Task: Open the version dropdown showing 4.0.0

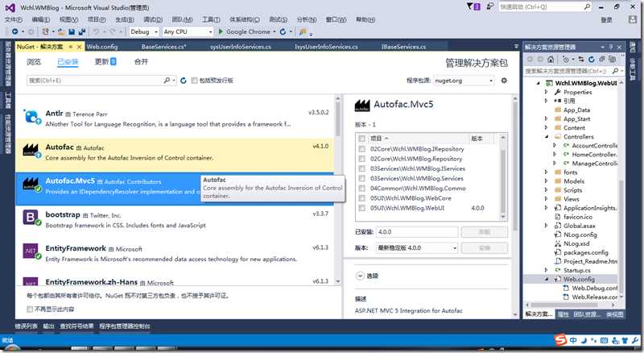Action: pyautogui.click(x=417, y=248)
